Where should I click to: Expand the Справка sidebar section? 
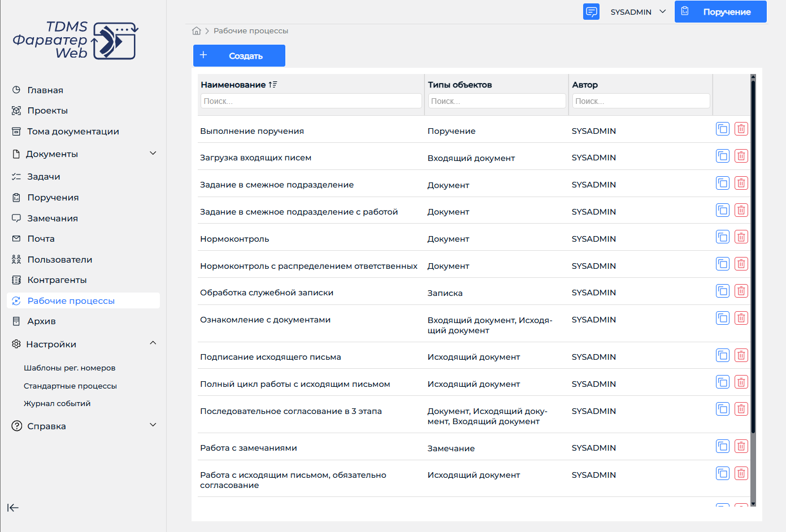pos(153,425)
